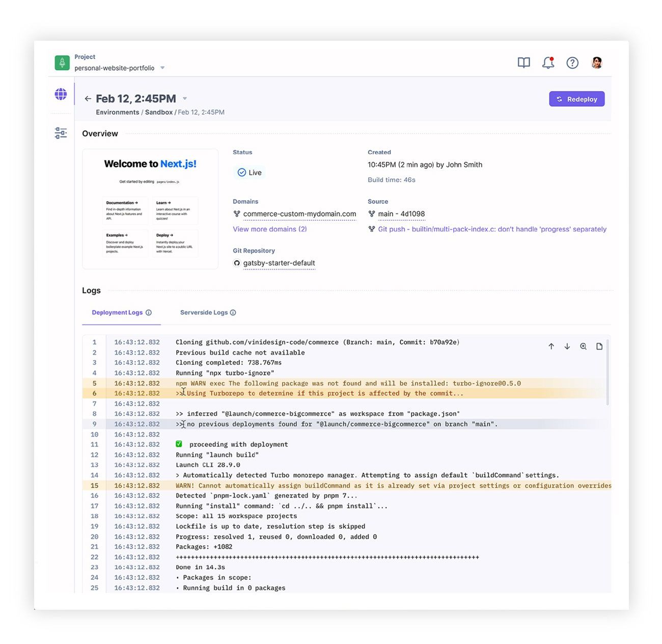Screen dimensions: 662x644
Task: Click the log panel vertical scrollbar
Action: (x=607, y=372)
